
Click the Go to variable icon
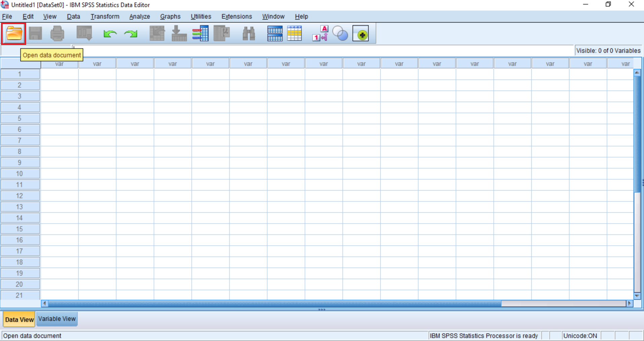[x=179, y=34]
